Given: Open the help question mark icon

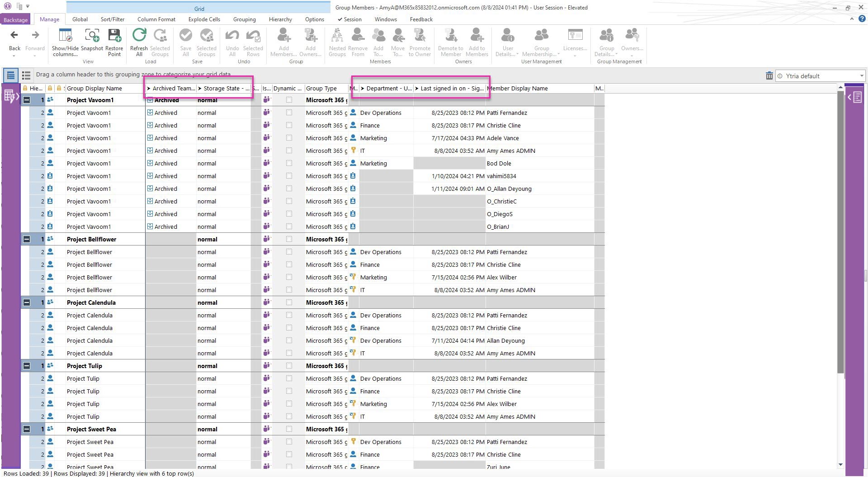Looking at the screenshot, I should 862,19.
